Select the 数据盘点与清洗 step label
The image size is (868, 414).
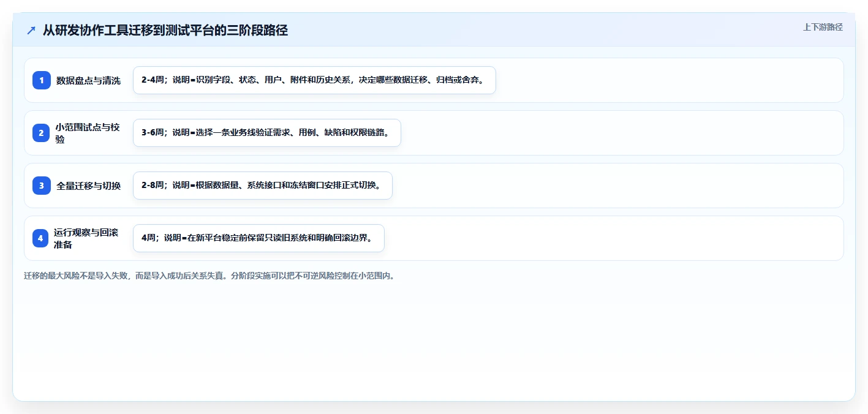click(88, 80)
